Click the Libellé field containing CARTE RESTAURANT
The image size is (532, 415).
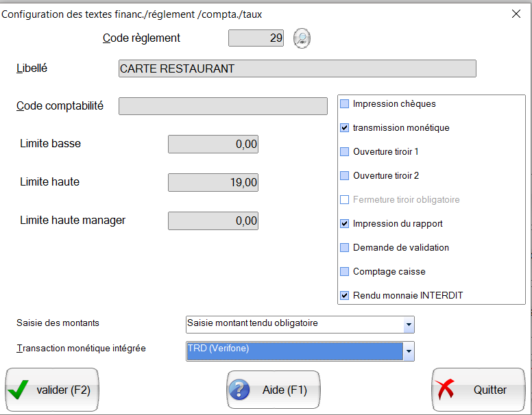pos(297,68)
